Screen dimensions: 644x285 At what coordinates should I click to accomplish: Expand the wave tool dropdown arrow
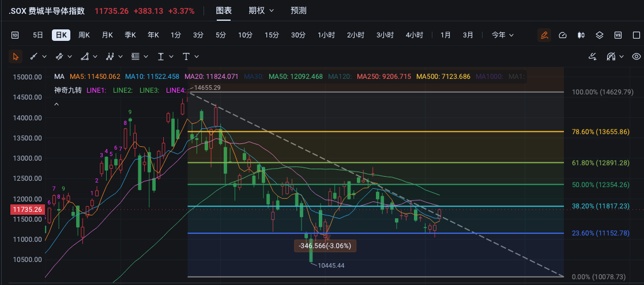(x=120, y=56)
